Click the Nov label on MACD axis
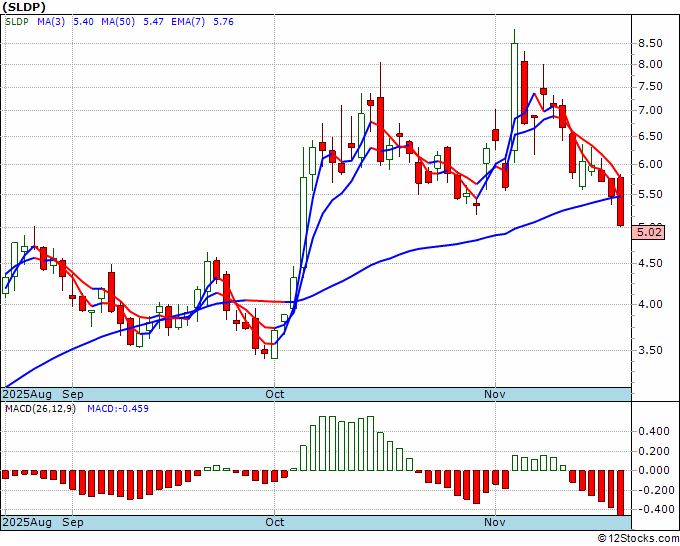The width and height of the screenshot is (680, 546). click(x=495, y=522)
